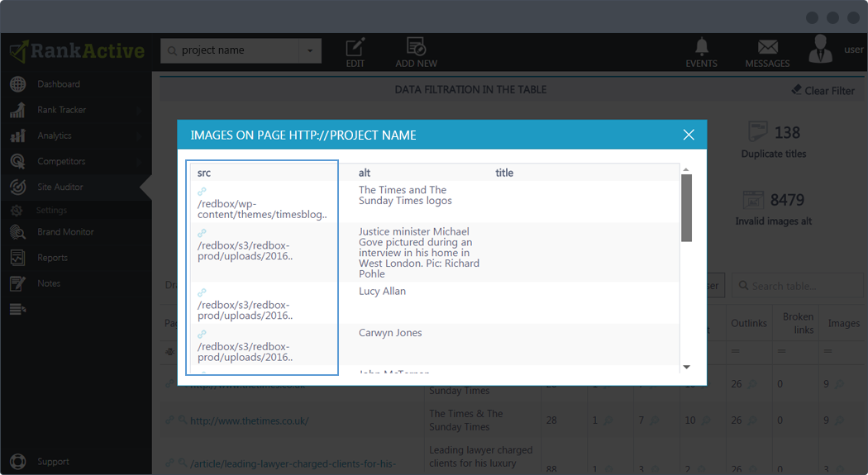
Task: Click the Analytics bars icon
Action: tap(17, 135)
